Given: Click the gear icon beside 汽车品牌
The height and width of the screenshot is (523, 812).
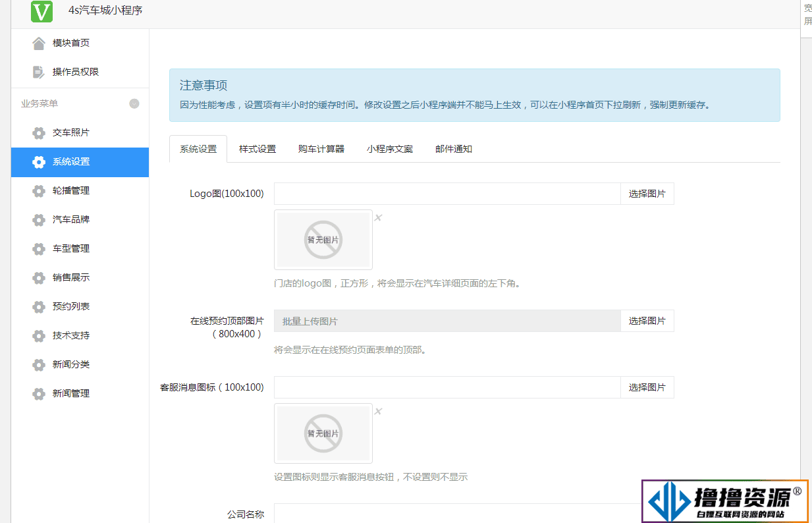Looking at the screenshot, I should pyautogui.click(x=39, y=219).
